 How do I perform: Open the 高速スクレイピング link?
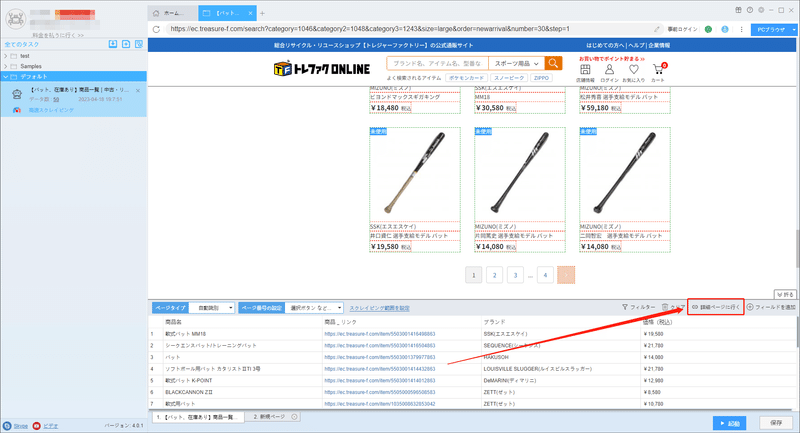pyautogui.click(x=51, y=110)
